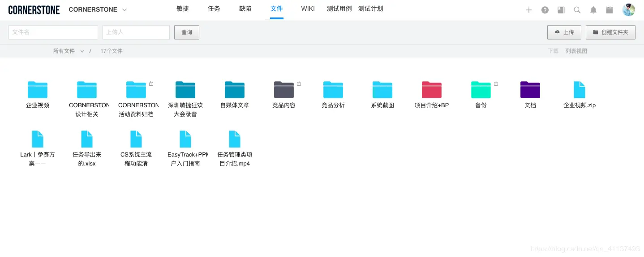Open the green 备份 folder icon
Viewport: 644px width, 257px height.
click(x=481, y=90)
